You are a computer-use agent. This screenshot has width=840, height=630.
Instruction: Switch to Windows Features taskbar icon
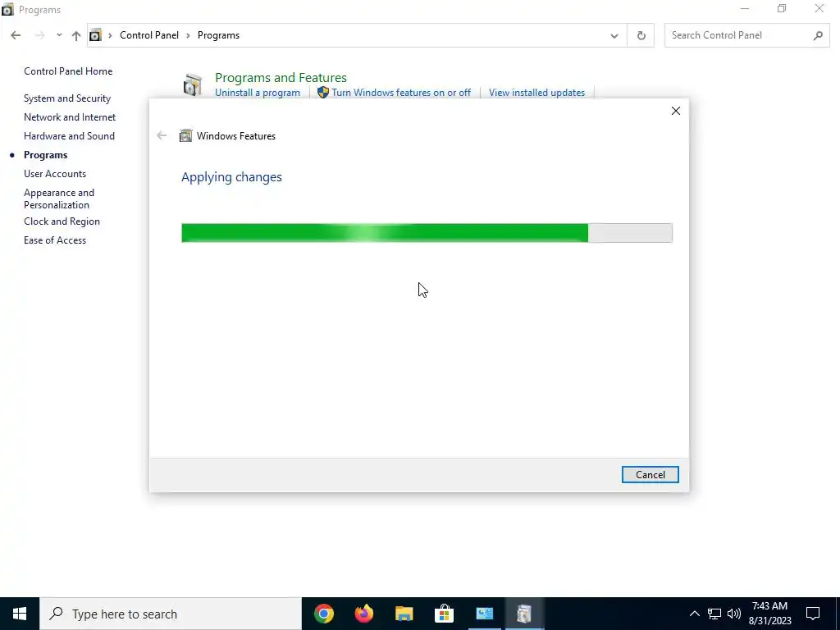click(x=524, y=614)
